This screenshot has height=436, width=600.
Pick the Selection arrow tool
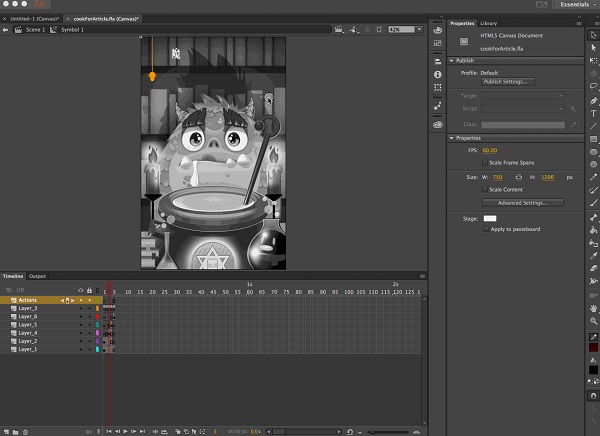click(x=593, y=34)
